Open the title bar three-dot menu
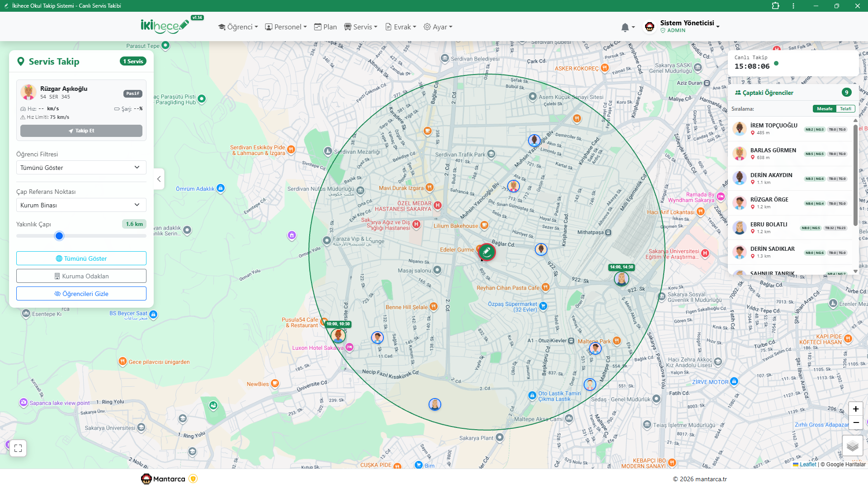 point(793,6)
